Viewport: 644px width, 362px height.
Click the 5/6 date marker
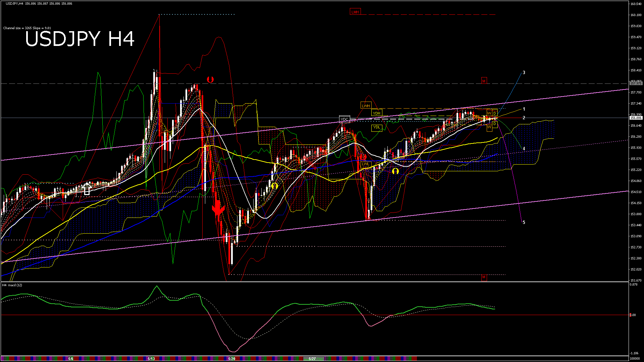[71, 359]
